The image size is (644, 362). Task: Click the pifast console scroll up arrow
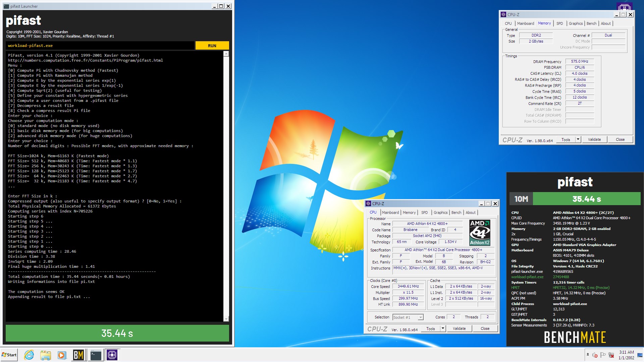pos(226,54)
